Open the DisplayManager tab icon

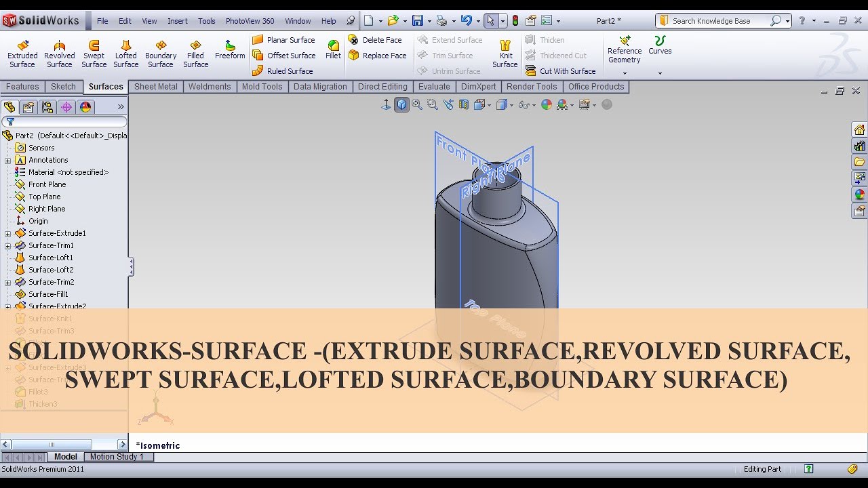[x=85, y=107]
